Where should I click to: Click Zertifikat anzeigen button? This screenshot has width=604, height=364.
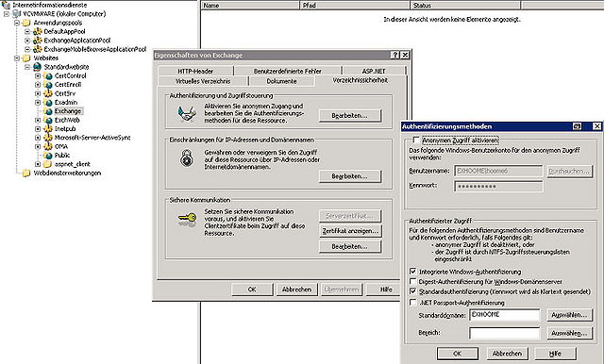pyautogui.click(x=350, y=231)
